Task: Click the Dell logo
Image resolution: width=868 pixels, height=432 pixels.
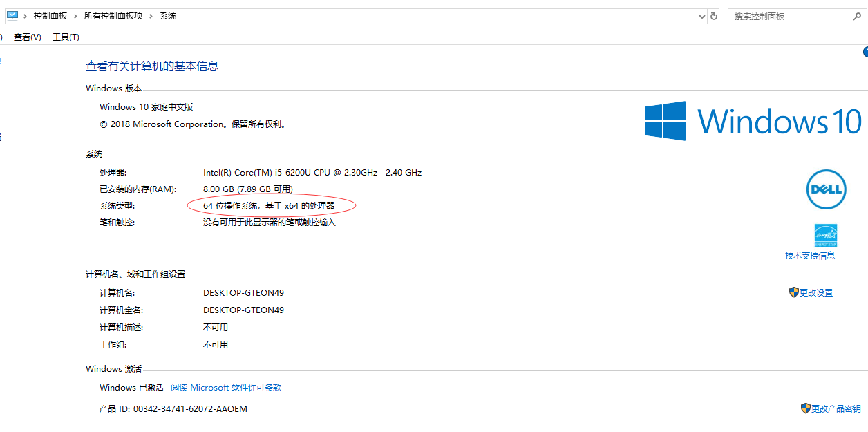Action: (826, 189)
